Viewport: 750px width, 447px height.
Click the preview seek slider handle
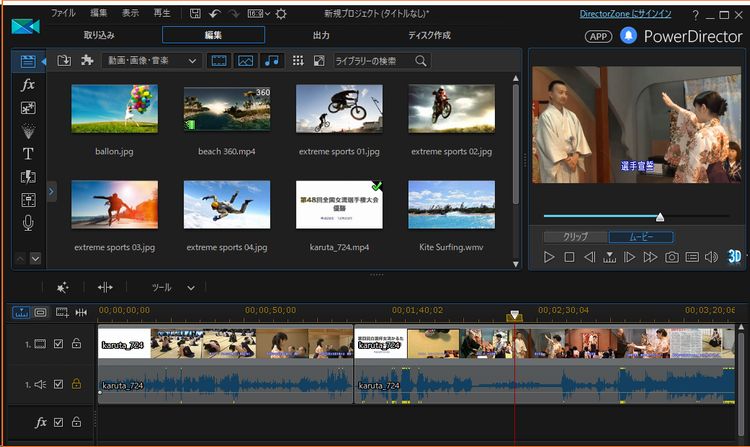pos(660,217)
